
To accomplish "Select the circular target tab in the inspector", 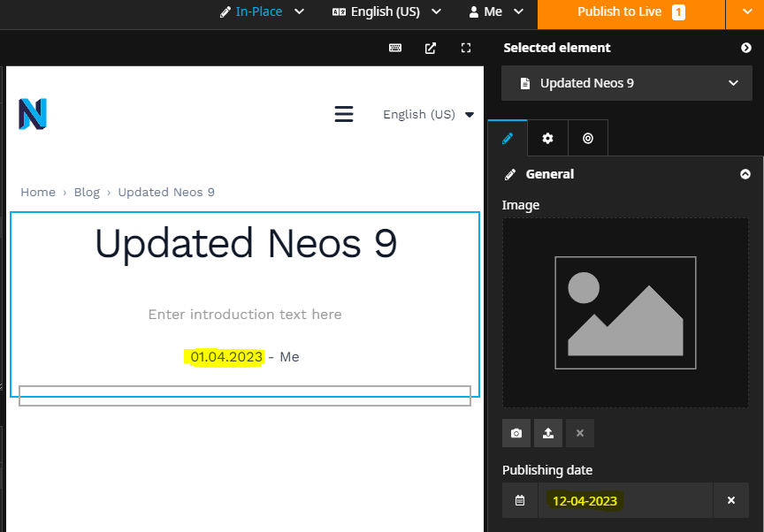I will (587, 138).
